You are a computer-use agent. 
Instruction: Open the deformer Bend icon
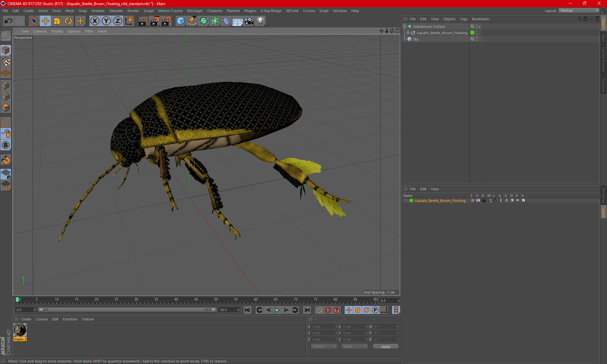click(x=226, y=21)
